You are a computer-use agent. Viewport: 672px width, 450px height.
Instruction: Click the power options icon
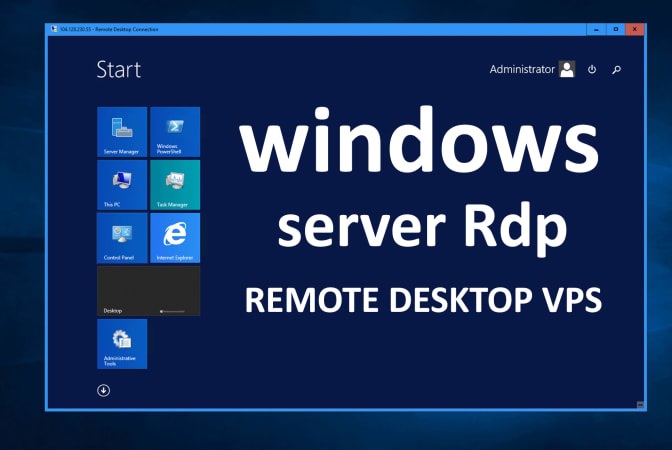click(592, 69)
